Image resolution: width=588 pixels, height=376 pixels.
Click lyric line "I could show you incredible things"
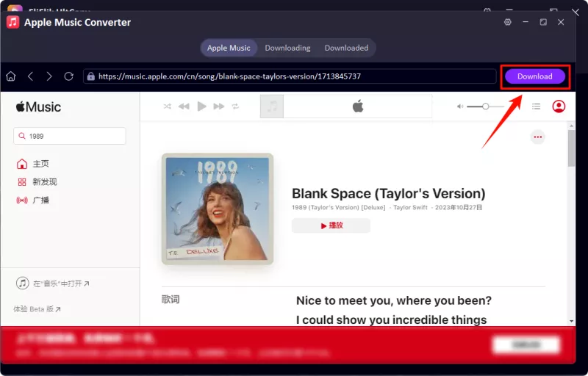pos(392,320)
